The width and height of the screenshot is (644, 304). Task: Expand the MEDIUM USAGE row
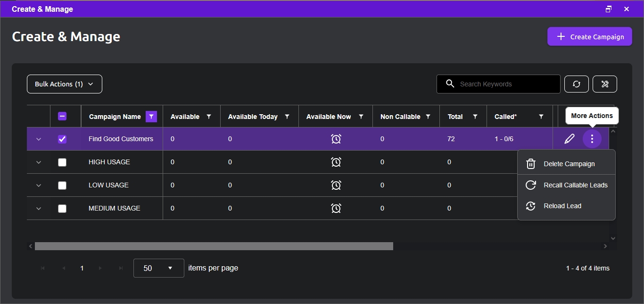coord(39,209)
